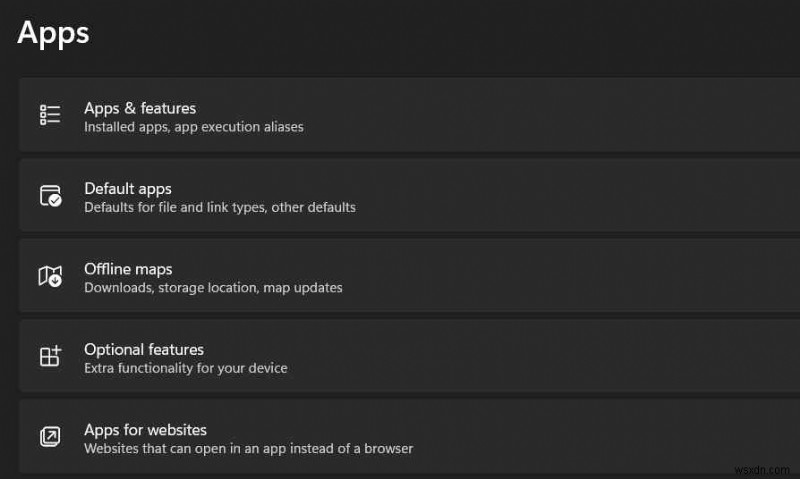Viewport: 800px width, 479px height.
Task: Click the Offline maps map icon
Action: 50,276
